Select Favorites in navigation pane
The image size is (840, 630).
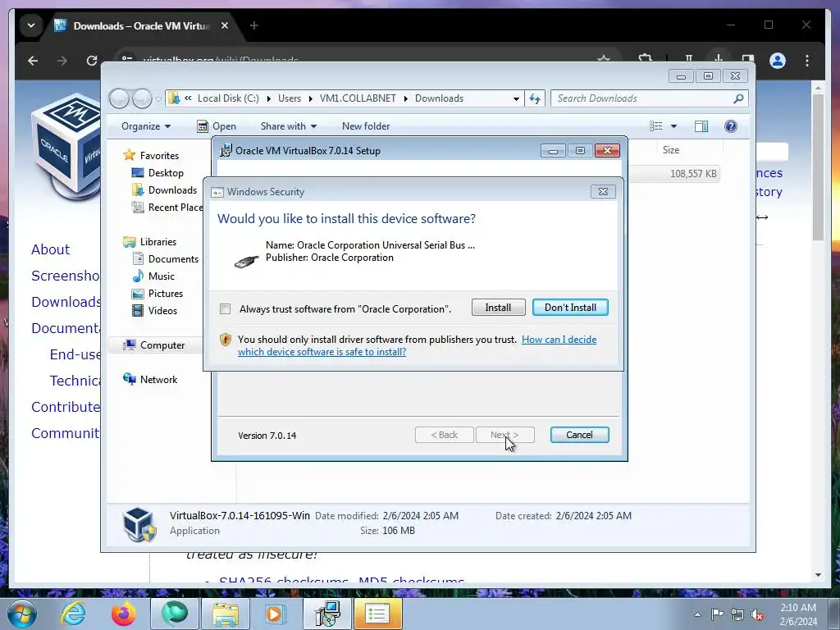coord(159,156)
